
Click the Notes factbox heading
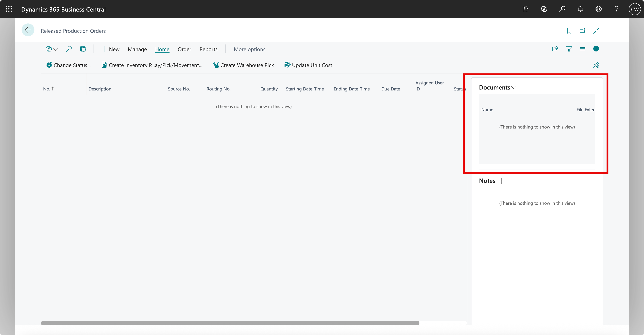click(x=487, y=181)
